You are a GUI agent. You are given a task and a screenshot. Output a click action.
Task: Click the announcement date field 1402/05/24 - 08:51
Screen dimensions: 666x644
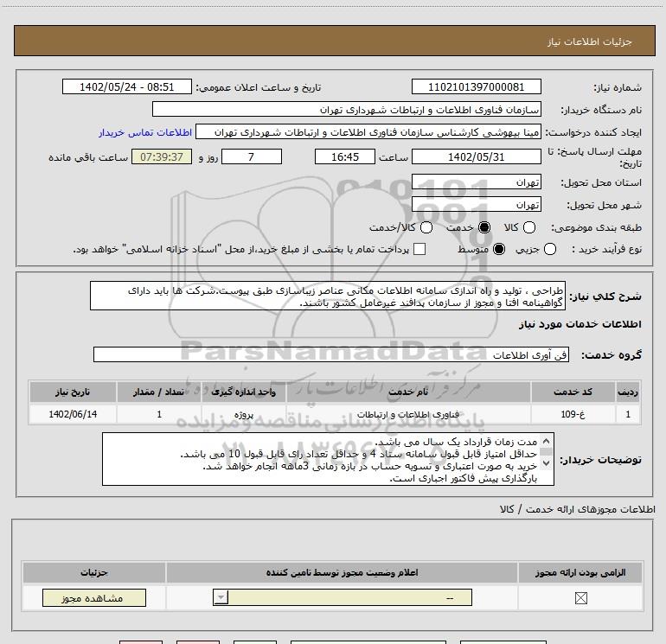point(127,87)
